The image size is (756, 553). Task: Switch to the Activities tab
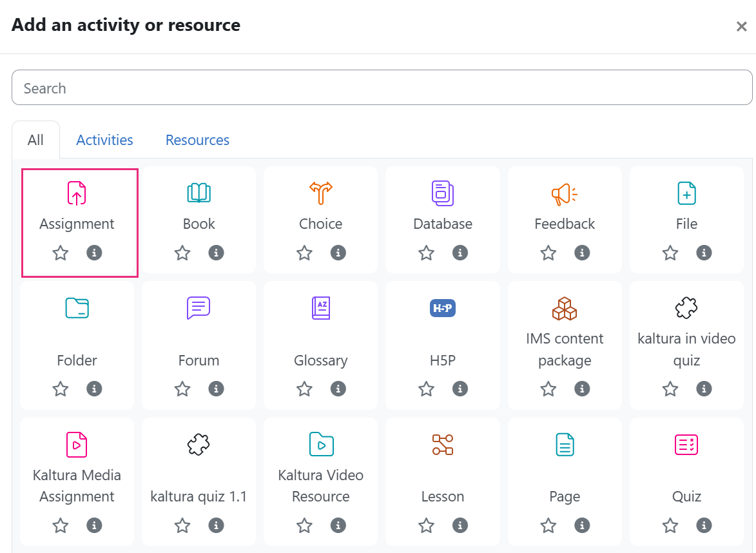click(104, 140)
